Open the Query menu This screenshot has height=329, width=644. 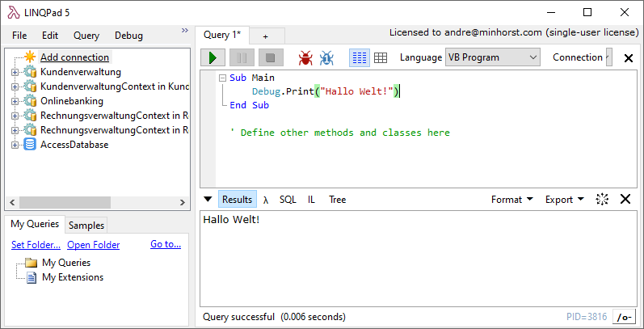(x=86, y=36)
